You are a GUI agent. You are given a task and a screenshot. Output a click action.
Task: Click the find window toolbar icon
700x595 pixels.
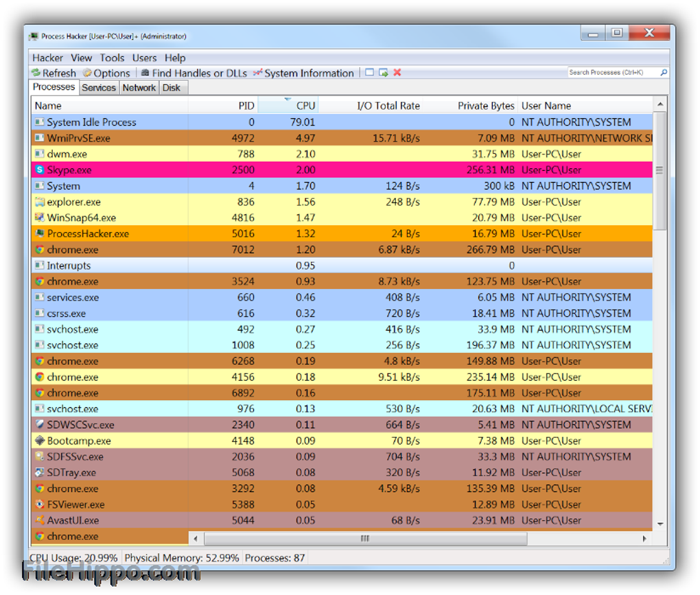click(x=370, y=73)
